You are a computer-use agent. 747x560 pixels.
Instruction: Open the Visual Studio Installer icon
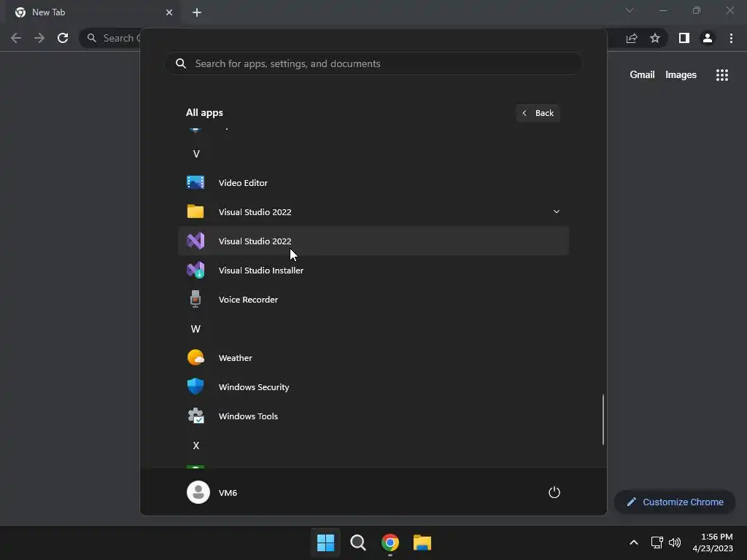(196, 270)
